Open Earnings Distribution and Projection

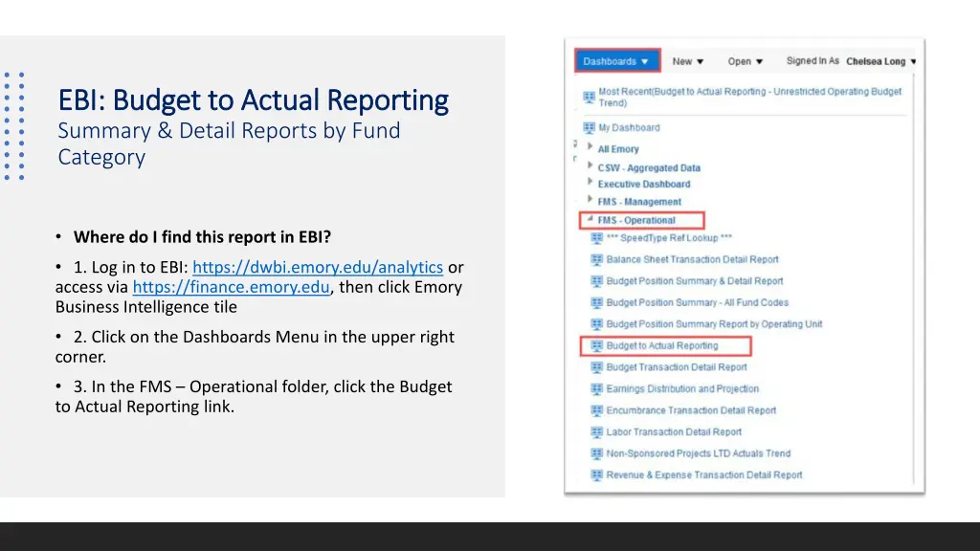pyautogui.click(x=681, y=389)
